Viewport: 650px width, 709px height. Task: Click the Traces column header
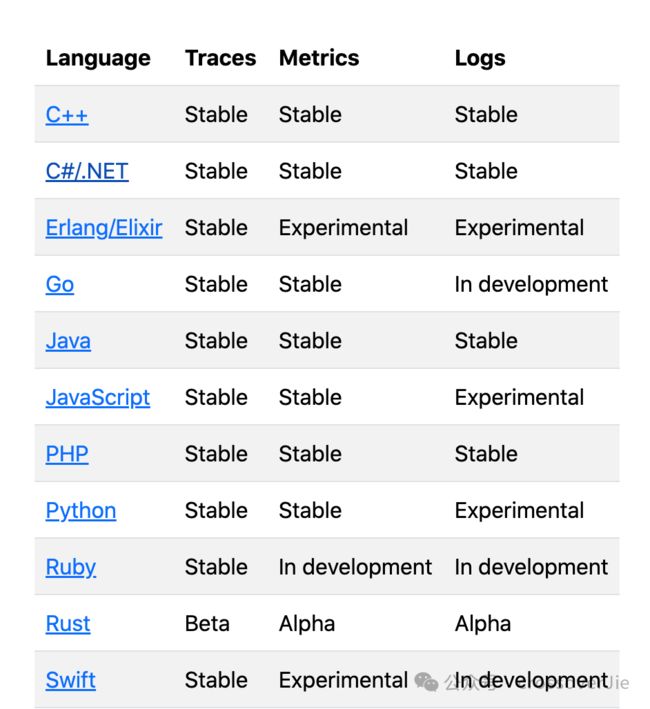coord(221,58)
